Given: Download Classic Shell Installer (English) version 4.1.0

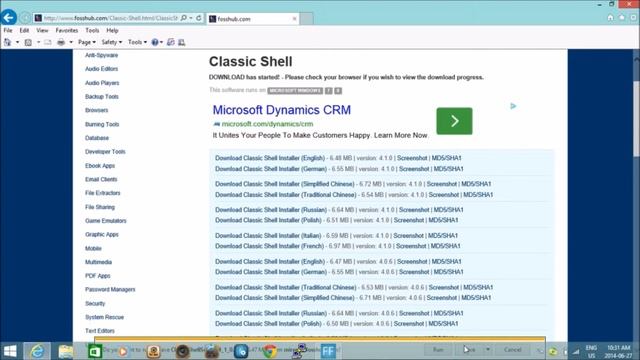Looking at the screenshot, I should [270, 158].
